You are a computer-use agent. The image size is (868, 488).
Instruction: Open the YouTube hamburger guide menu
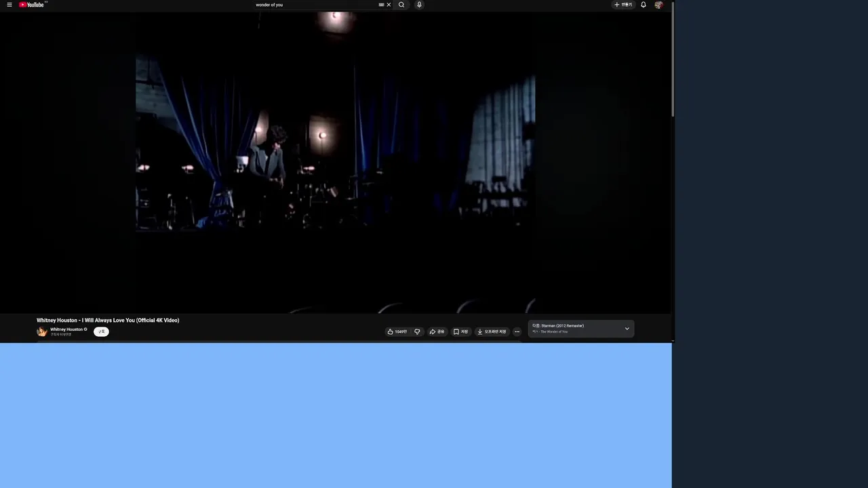tap(9, 5)
